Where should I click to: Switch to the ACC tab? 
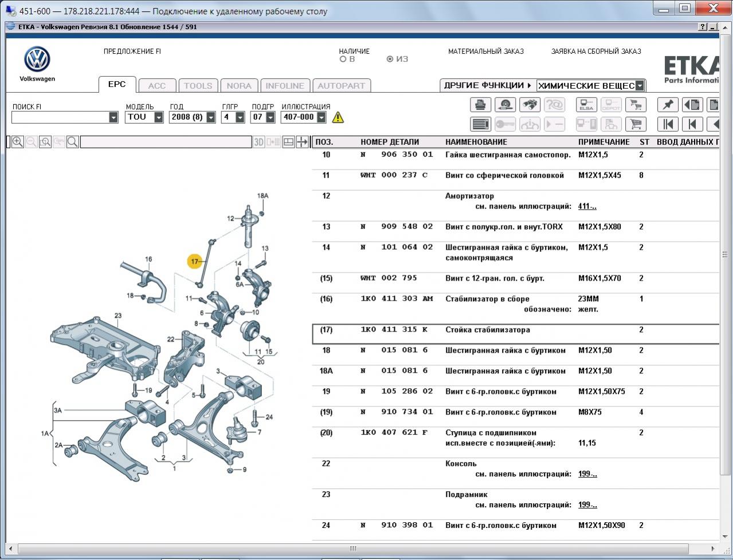click(156, 86)
